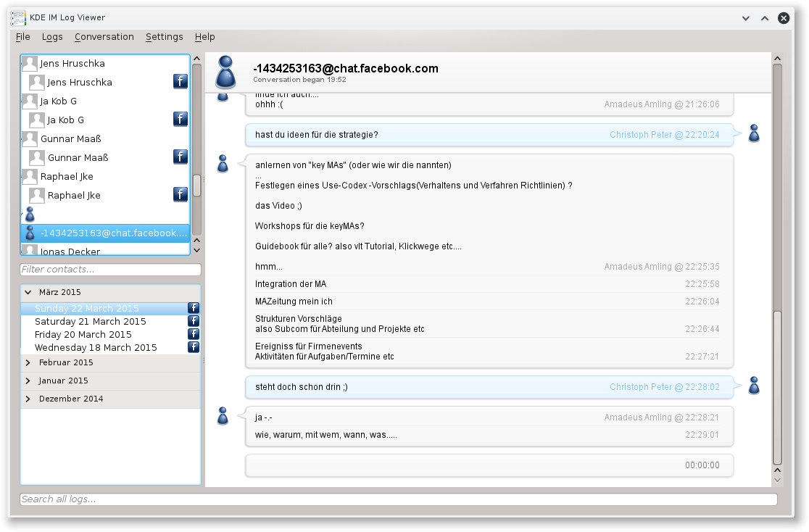Click Facebook icon beside Raphael Jke
The height and width of the screenshot is (532, 809).
(180, 194)
